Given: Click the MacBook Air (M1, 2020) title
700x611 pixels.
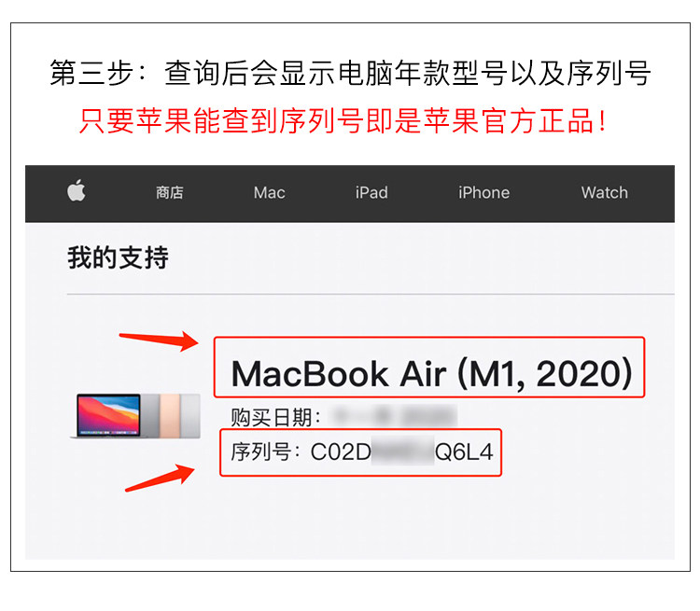Looking at the screenshot, I should click(x=432, y=374).
